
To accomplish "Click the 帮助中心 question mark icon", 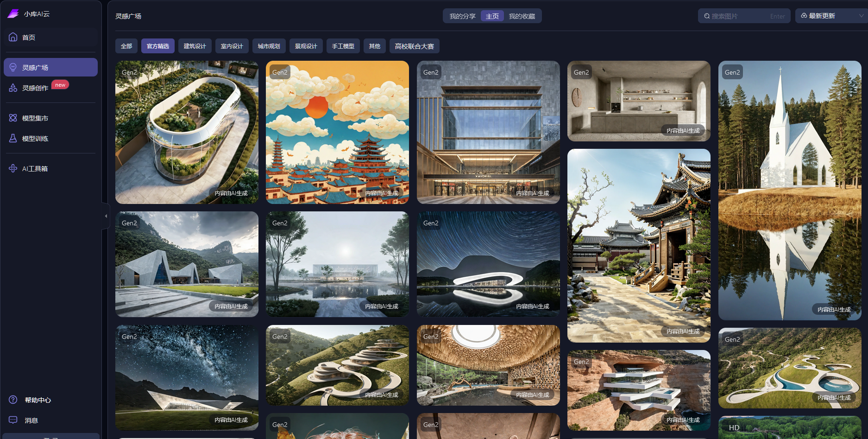I will [13, 400].
